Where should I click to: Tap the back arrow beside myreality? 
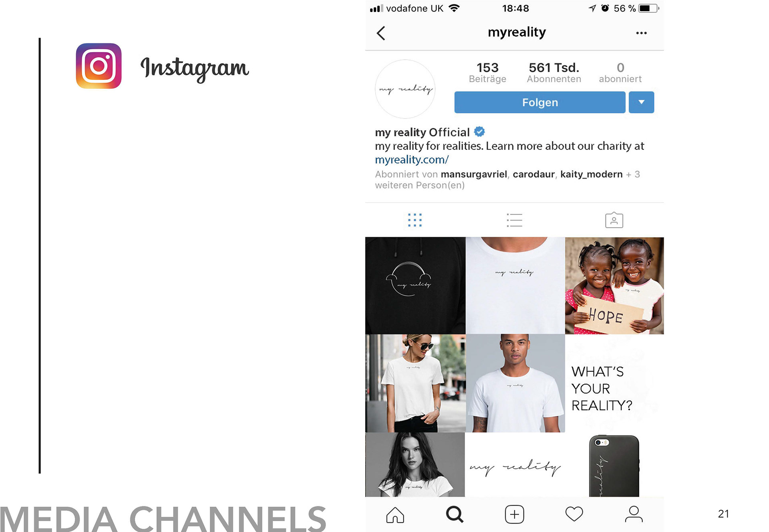(381, 33)
